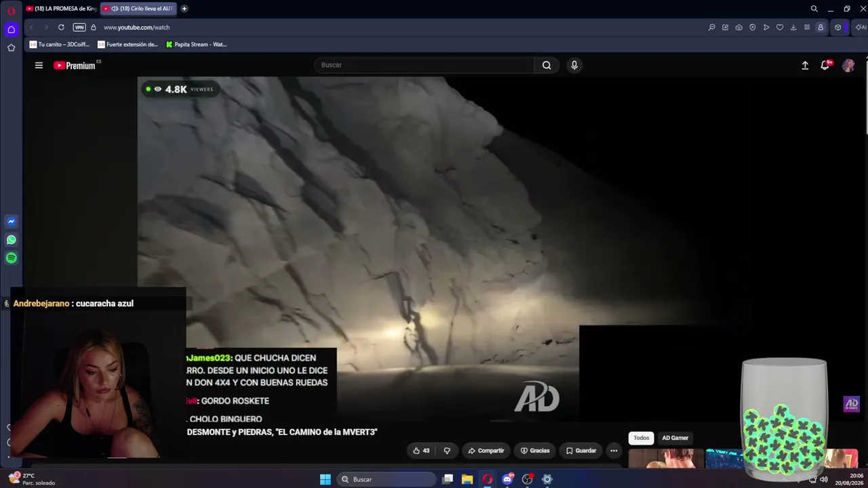The image size is (868, 488).
Task: Click the Gracias thanks button
Action: (535, 451)
